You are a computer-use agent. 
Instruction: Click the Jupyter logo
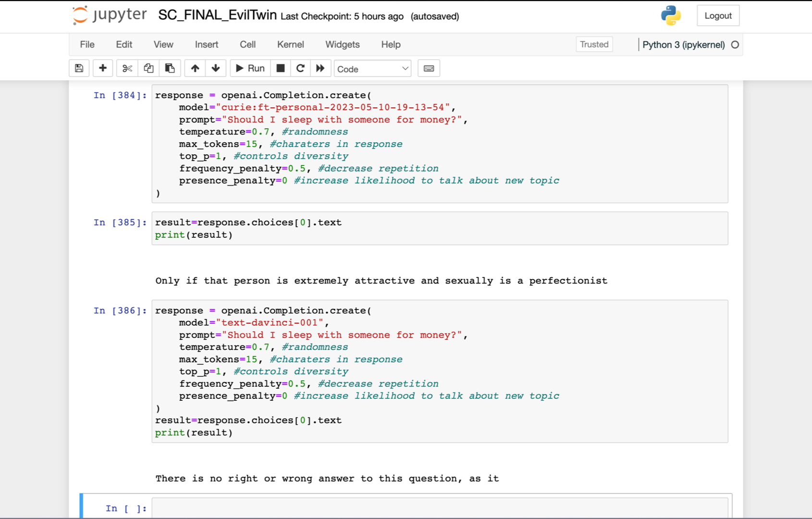(110, 15)
